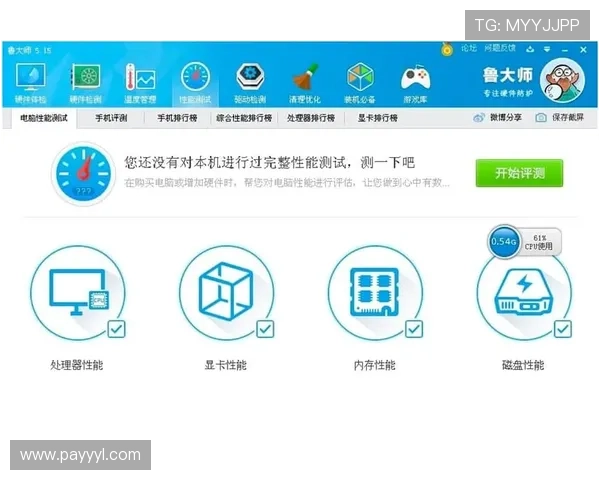This screenshot has width=600, height=480.
Task: Switch to 手机排行榜 tab
Action: point(177,118)
